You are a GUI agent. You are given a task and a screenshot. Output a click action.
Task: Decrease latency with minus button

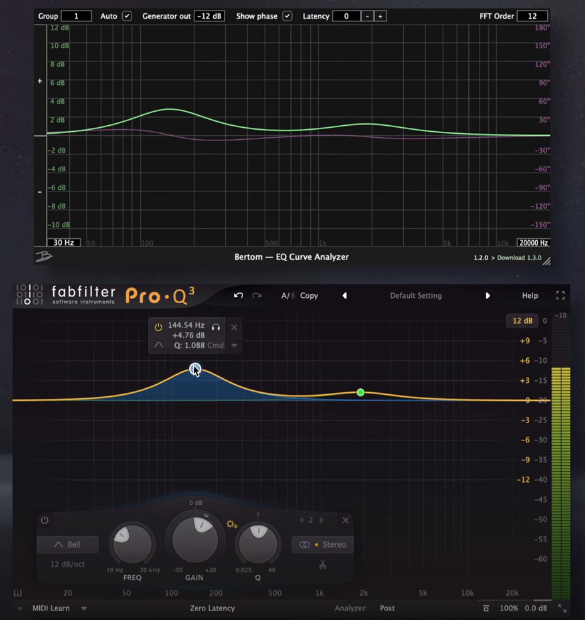tap(367, 16)
